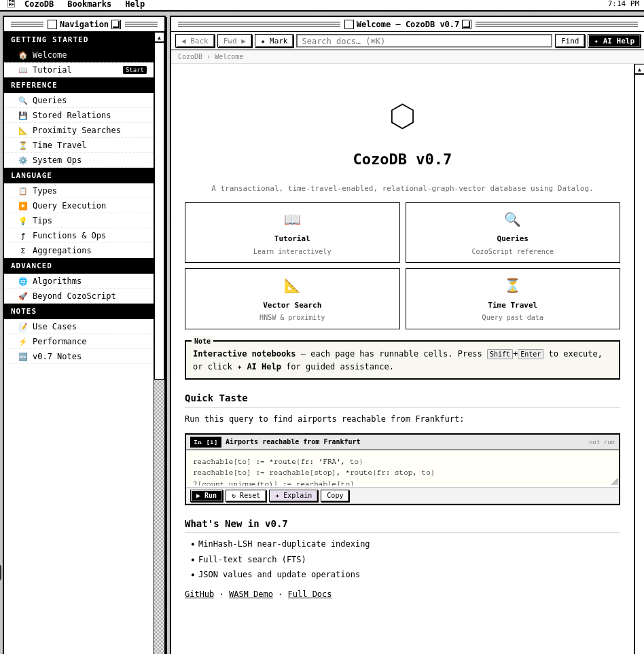This screenshot has width=644, height=654.
Task: Run the Airports reachable query cell
Action: 207,496
